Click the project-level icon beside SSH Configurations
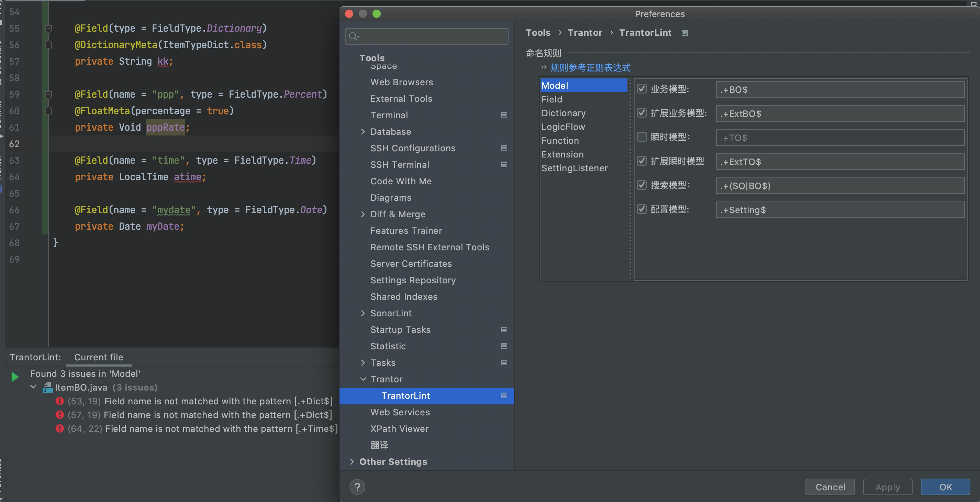Screen dimensions: 980x502 click(x=504, y=148)
